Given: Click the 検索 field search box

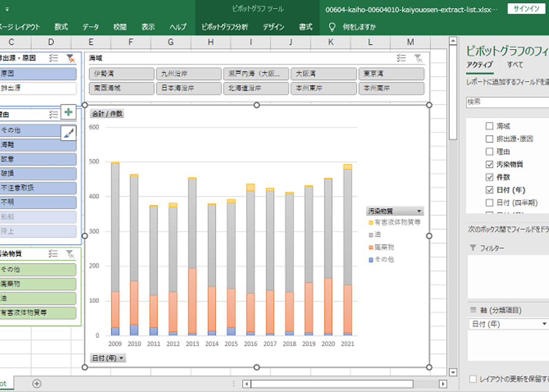Looking at the screenshot, I should [507, 102].
